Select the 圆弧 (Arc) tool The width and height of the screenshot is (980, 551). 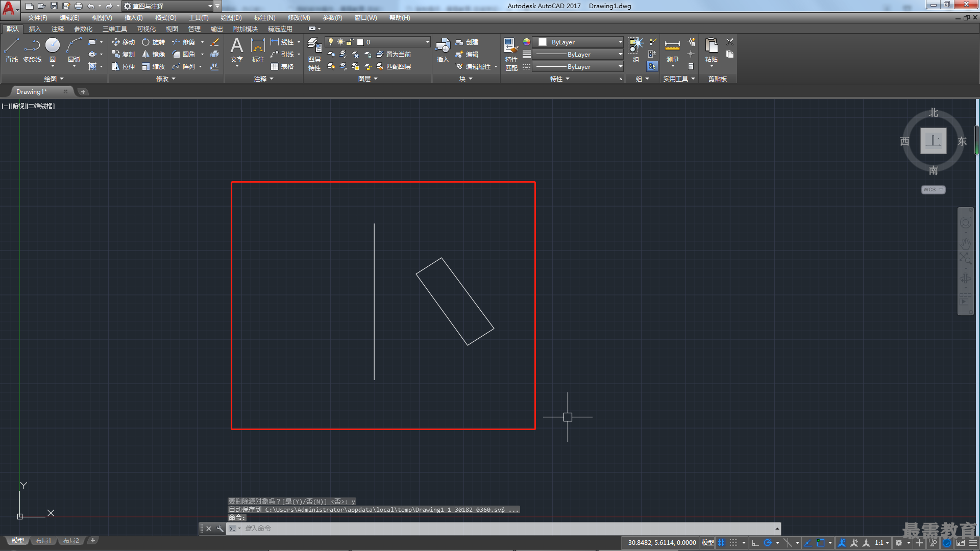pos(74,50)
